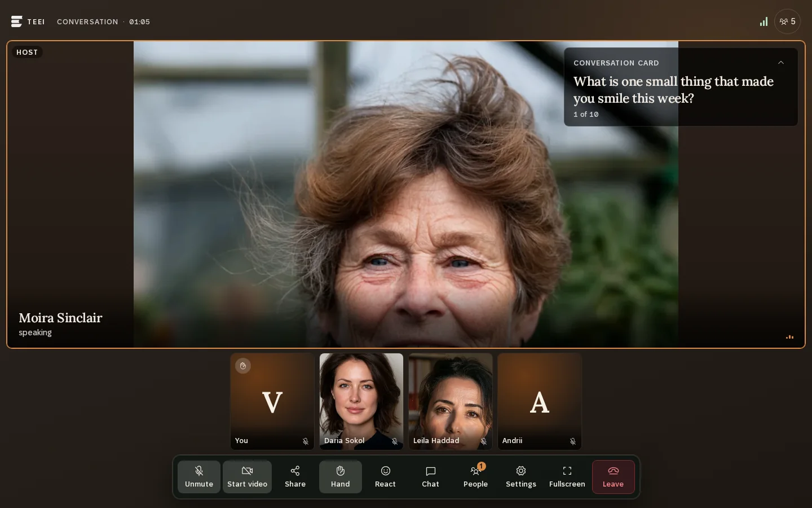Click muted mic icon on Daria Sokol's tile
This screenshot has height=508, width=812.
395,441
